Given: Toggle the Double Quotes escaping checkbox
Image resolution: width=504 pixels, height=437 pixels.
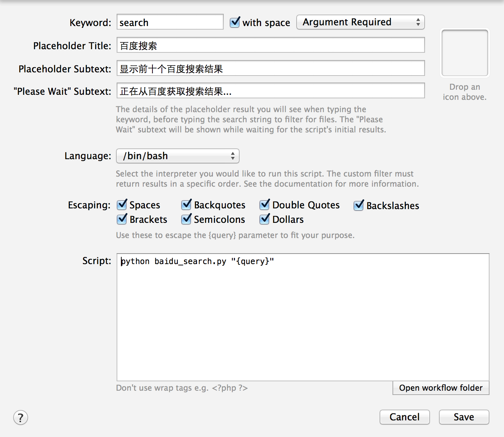Looking at the screenshot, I should pyautogui.click(x=265, y=205).
